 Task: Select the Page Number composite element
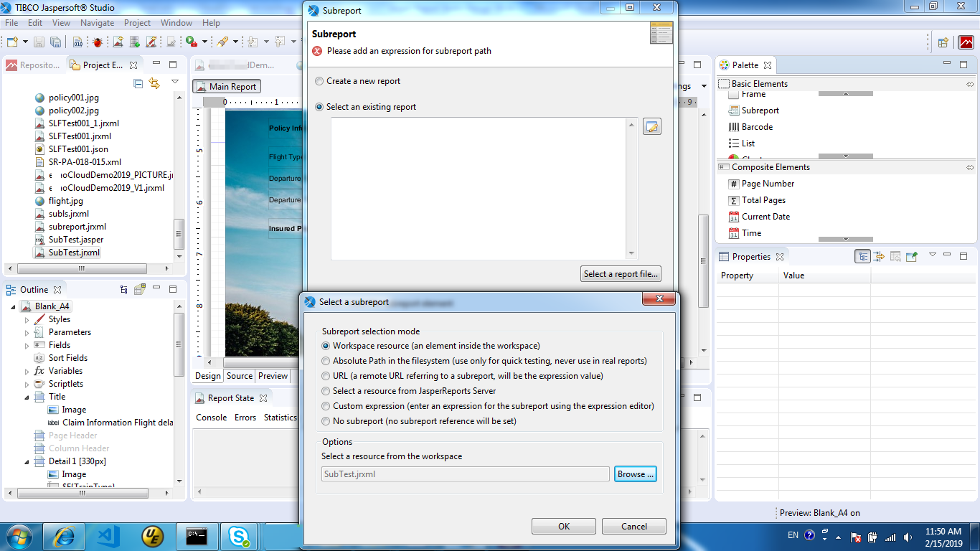pos(768,184)
